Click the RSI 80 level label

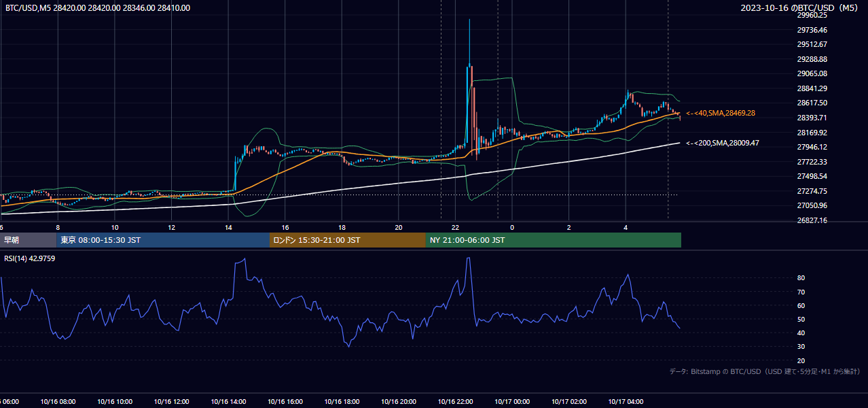[801, 278]
